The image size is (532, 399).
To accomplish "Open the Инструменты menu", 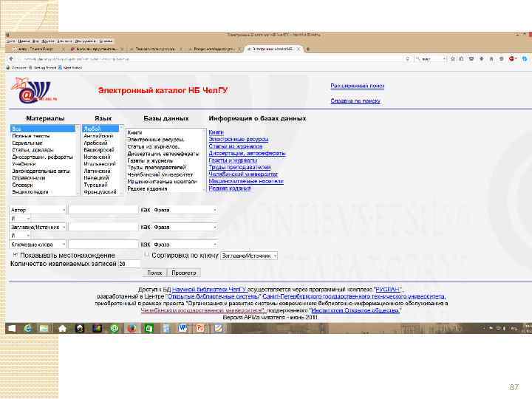I will (x=85, y=41).
